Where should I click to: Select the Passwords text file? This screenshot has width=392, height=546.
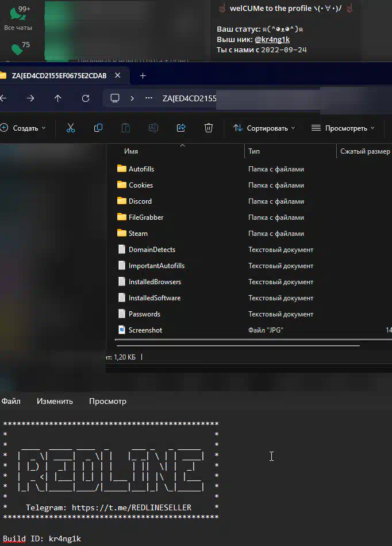(x=144, y=314)
